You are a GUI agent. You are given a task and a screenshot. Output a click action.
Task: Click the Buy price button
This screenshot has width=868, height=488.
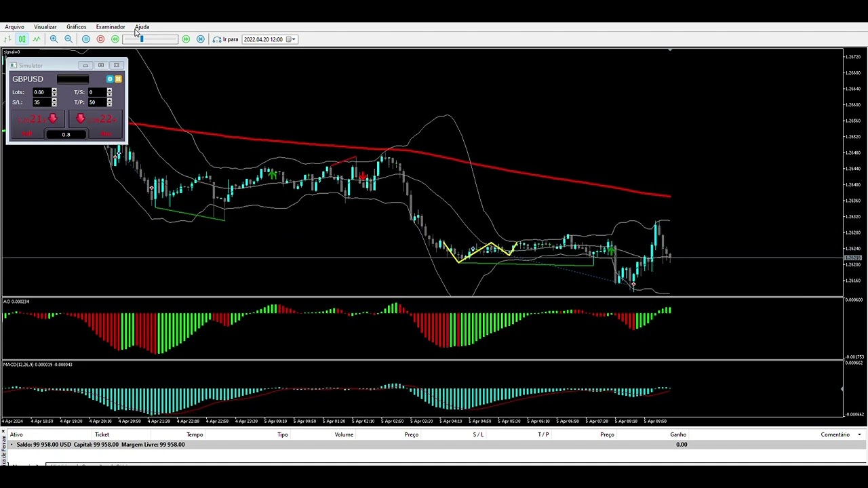point(96,119)
